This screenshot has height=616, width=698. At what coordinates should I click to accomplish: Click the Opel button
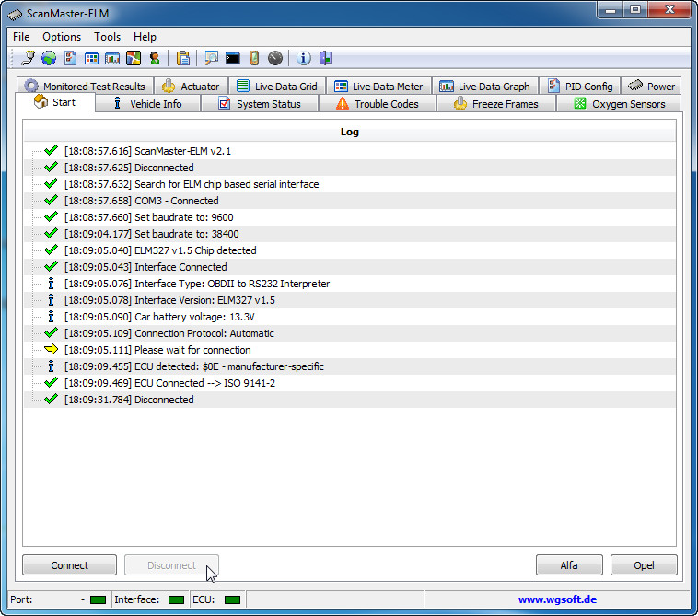point(644,564)
